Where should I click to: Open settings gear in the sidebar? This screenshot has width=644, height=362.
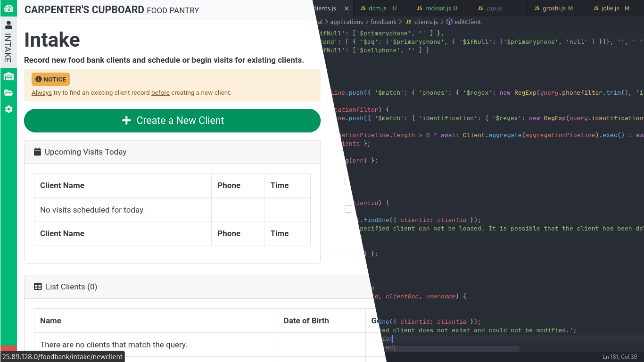coord(8,109)
